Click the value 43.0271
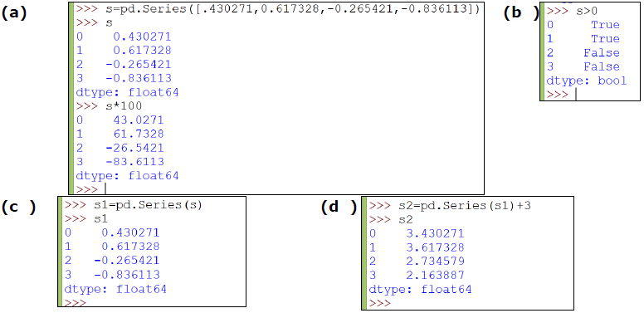The image size is (644, 313). pos(139,120)
